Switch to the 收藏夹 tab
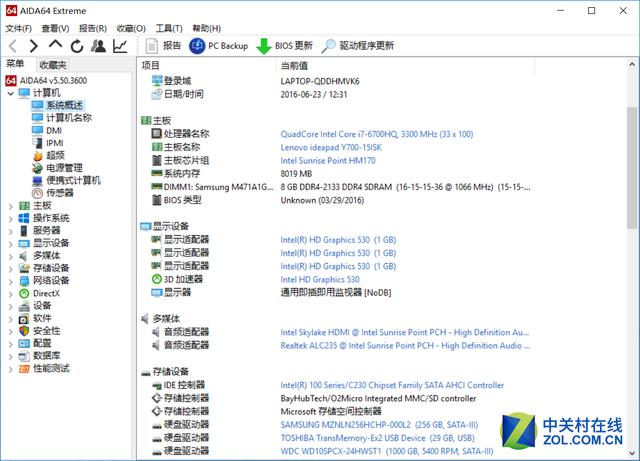This screenshot has width=640, height=461. (x=53, y=65)
